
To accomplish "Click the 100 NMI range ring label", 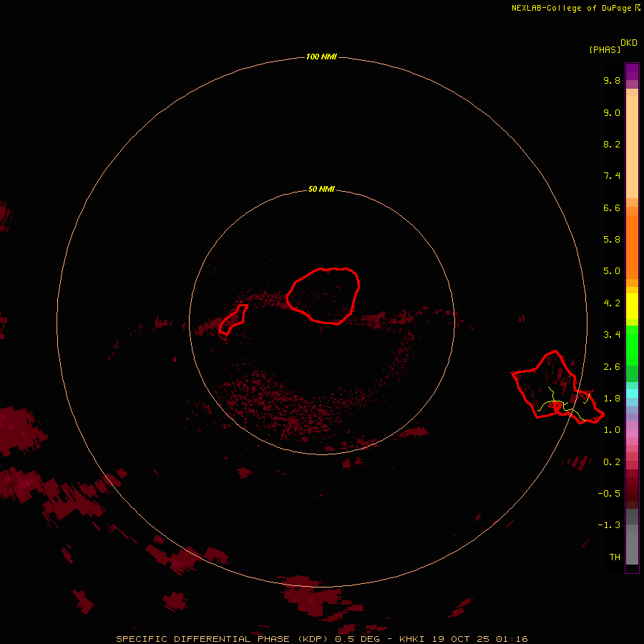I will click(321, 57).
